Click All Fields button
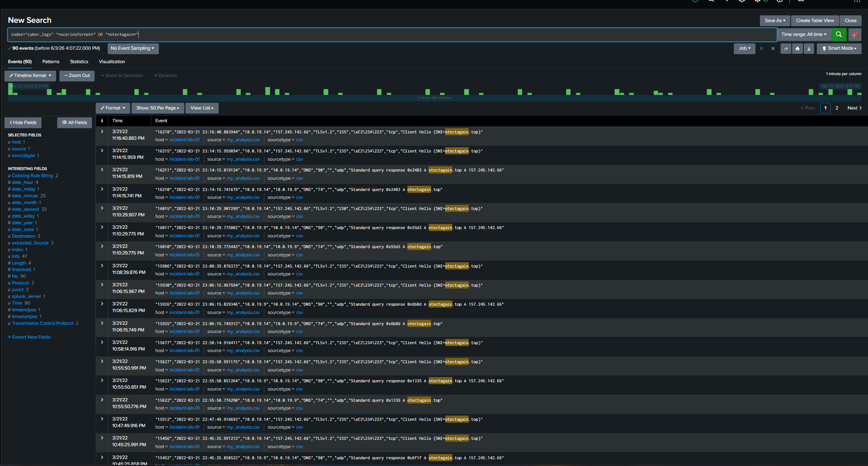 click(74, 123)
